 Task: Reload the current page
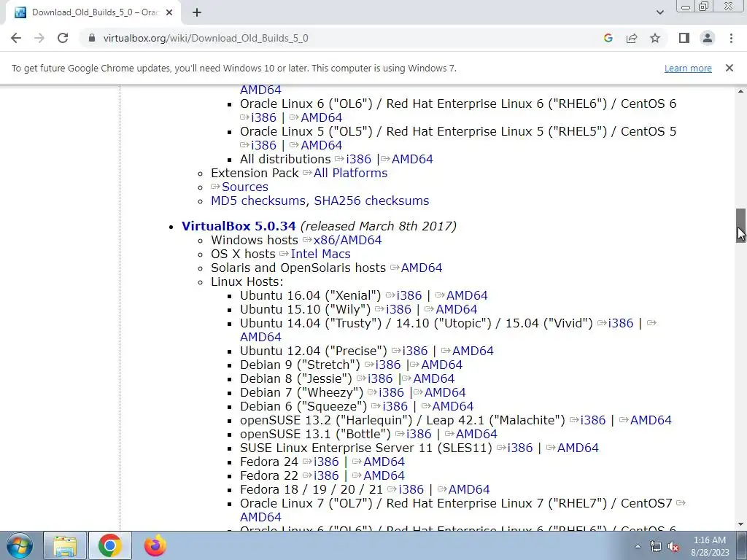click(x=63, y=38)
